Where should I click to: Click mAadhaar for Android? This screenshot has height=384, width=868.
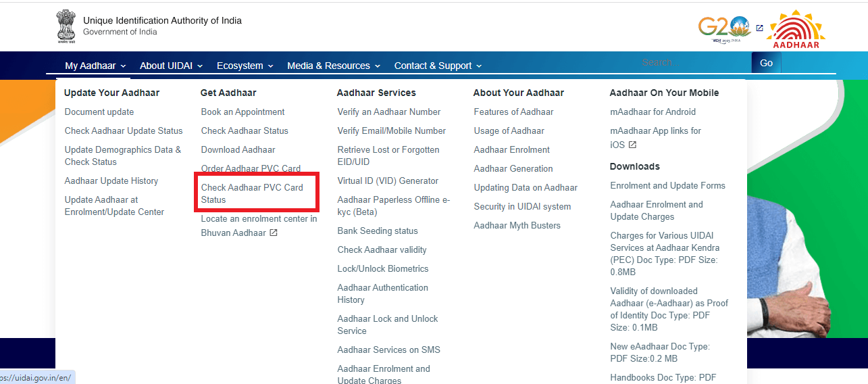[x=653, y=112]
